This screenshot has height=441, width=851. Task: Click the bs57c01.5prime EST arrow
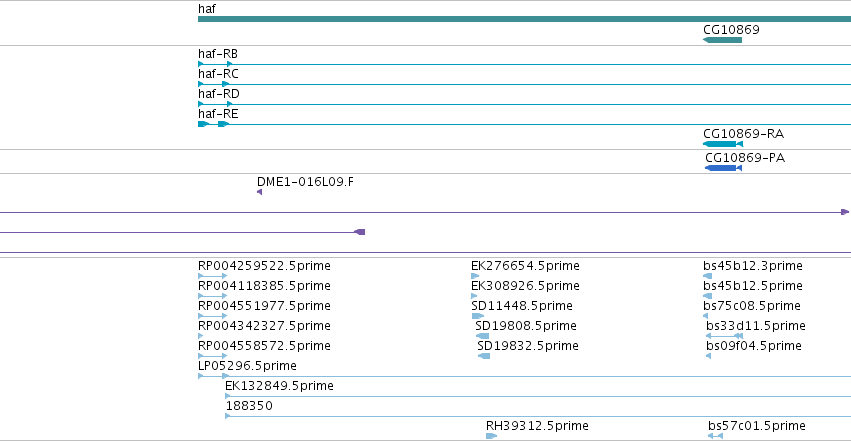click(x=715, y=436)
